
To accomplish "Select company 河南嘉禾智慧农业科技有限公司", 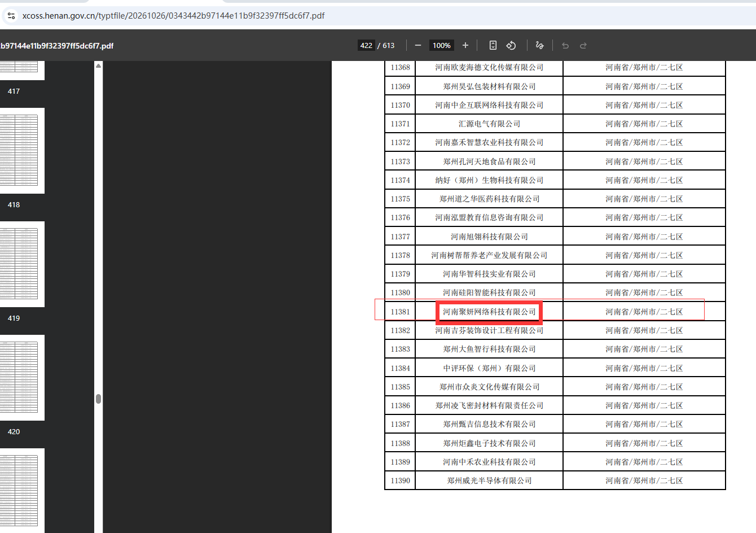I will point(489,142).
